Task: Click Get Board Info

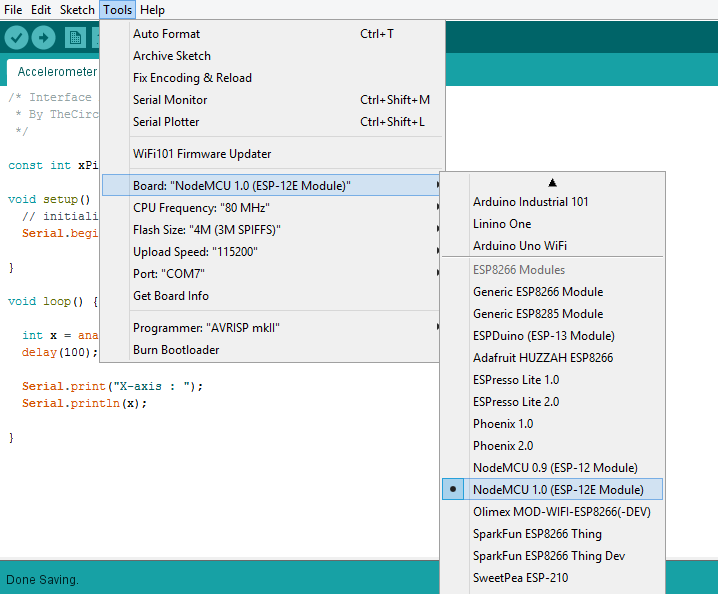Action: [x=271, y=296]
